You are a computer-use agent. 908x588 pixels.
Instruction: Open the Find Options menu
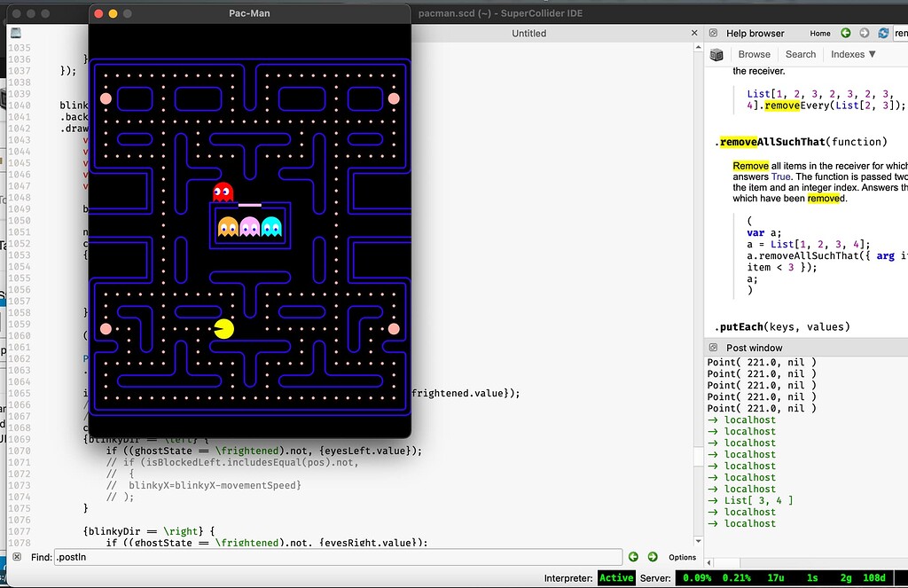[682, 557]
